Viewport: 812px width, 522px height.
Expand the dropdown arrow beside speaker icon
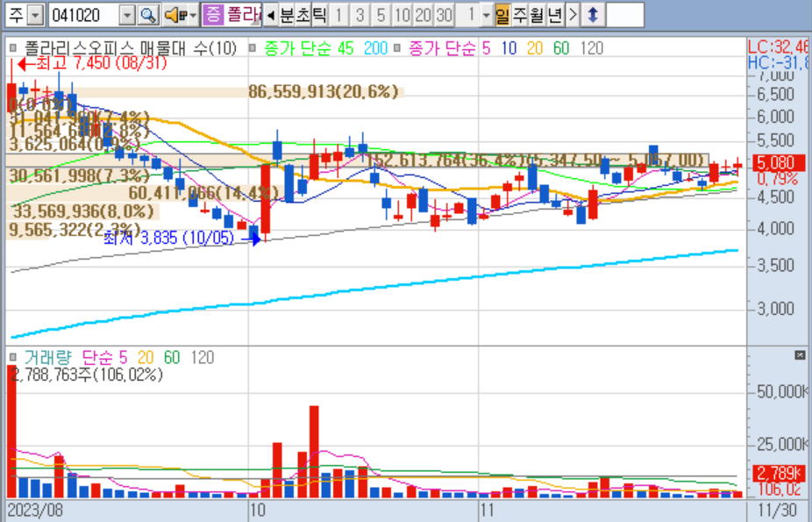193,15
